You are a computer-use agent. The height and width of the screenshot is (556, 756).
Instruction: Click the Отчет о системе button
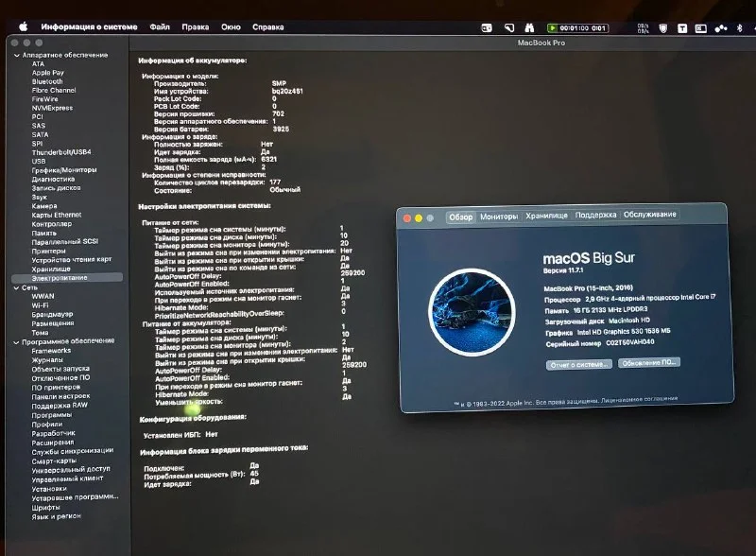[x=577, y=363]
